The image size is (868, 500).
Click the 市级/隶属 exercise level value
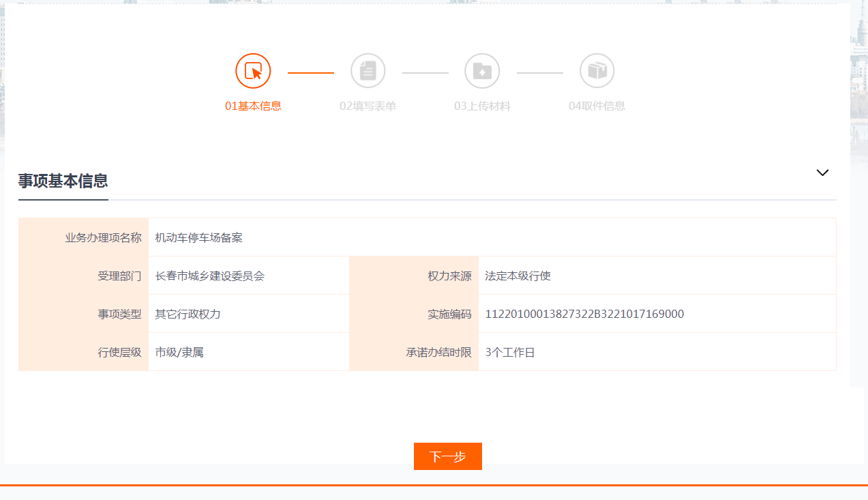[179, 353]
